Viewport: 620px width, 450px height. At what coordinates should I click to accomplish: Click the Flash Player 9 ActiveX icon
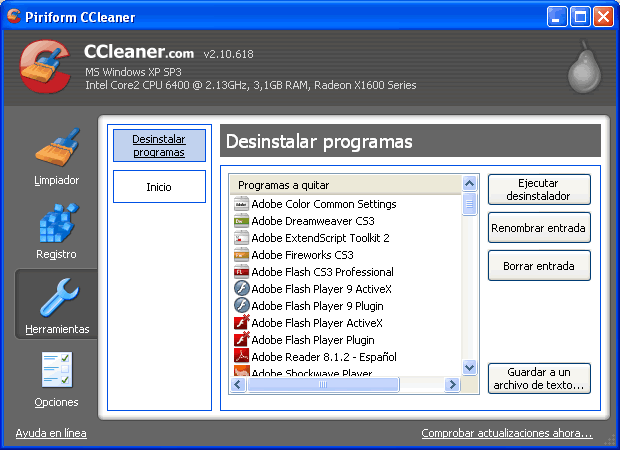(x=241, y=289)
